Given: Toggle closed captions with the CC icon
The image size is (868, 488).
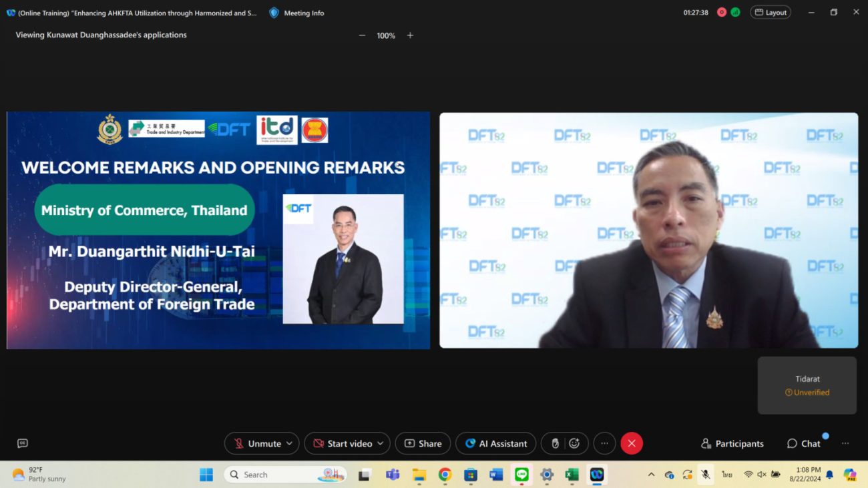Looking at the screenshot, I should (x=23, y=443).
